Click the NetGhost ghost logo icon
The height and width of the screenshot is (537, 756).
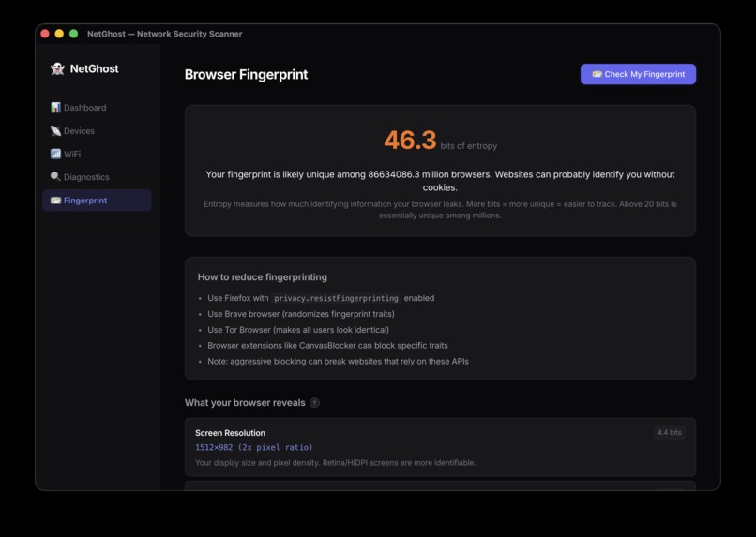coord(57,68)
